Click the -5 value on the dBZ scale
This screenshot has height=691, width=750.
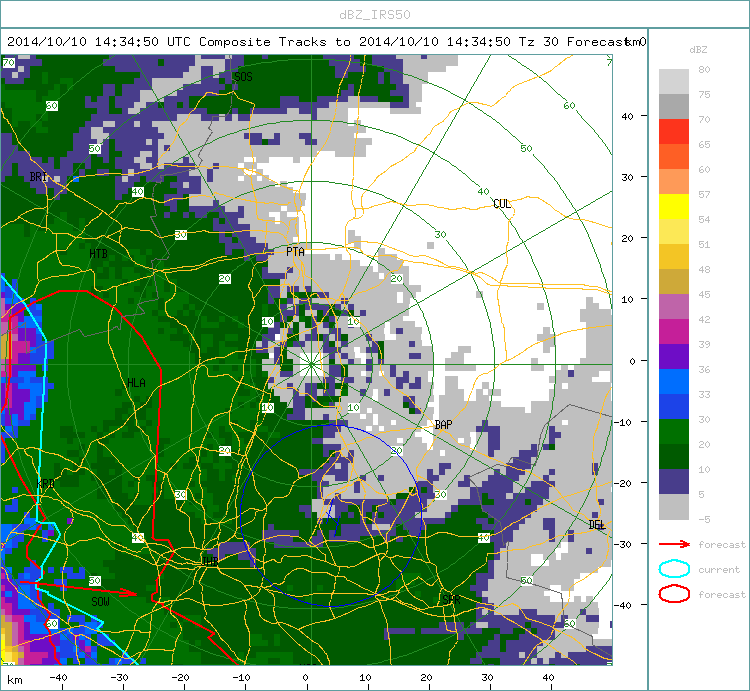[704, 519]
